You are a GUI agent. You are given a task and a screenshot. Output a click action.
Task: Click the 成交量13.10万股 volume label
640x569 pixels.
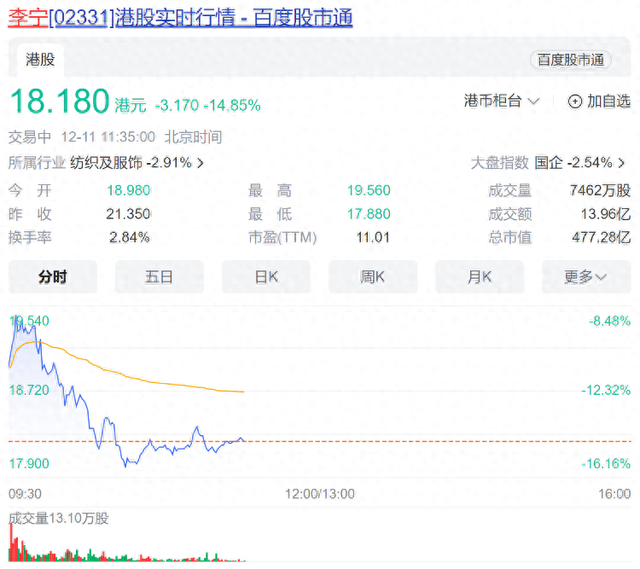coord(58,518)
